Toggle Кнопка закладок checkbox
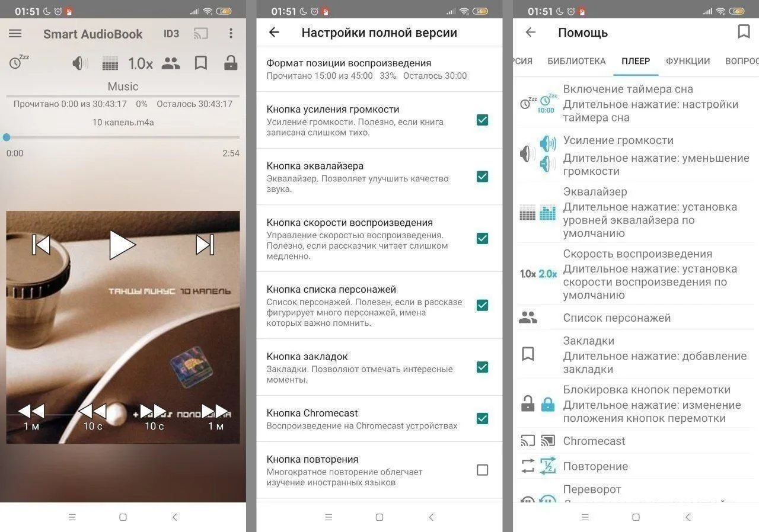The height and width of the screenshot is (532, 759). coord(483,367)
